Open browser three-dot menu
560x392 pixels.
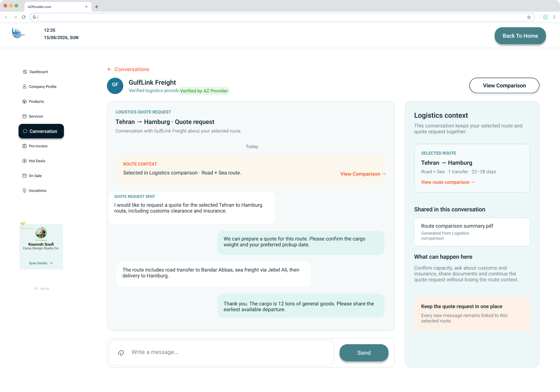[554, 17]
